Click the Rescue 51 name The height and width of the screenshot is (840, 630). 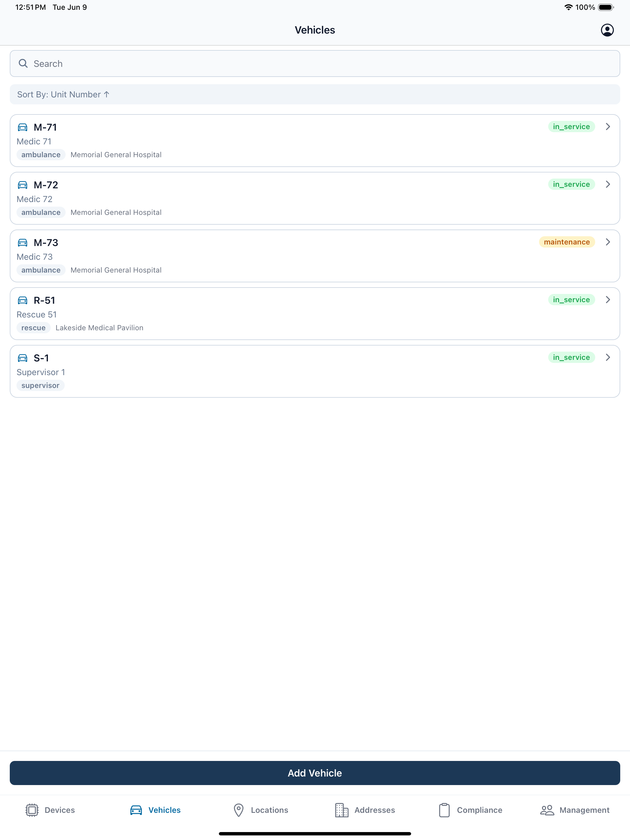[36, 314]
